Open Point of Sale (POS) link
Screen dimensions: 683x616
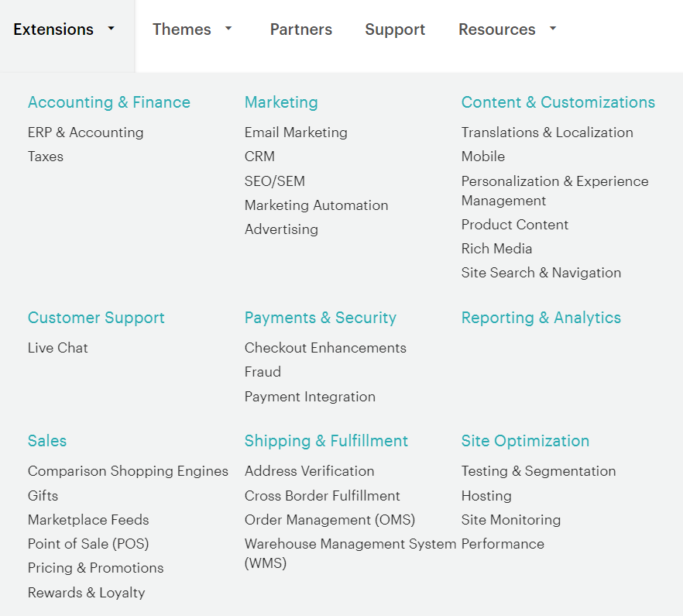point(88,544)
